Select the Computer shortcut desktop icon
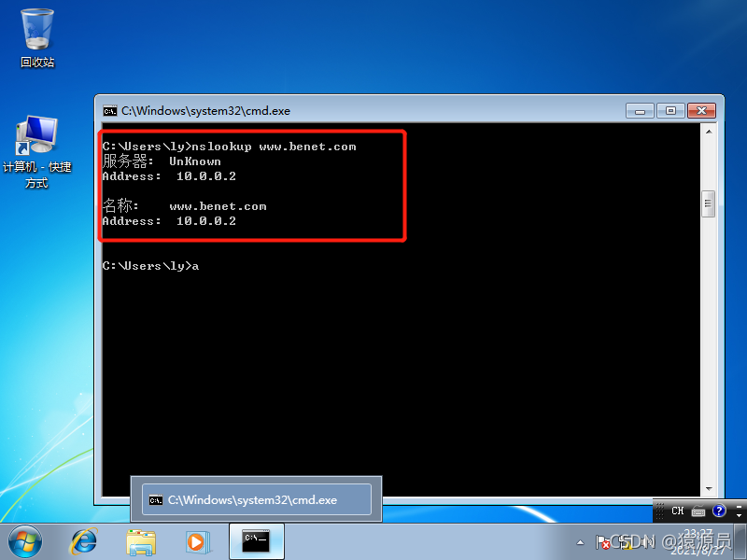This screenshot has height=560, width=747. (36, 151)
